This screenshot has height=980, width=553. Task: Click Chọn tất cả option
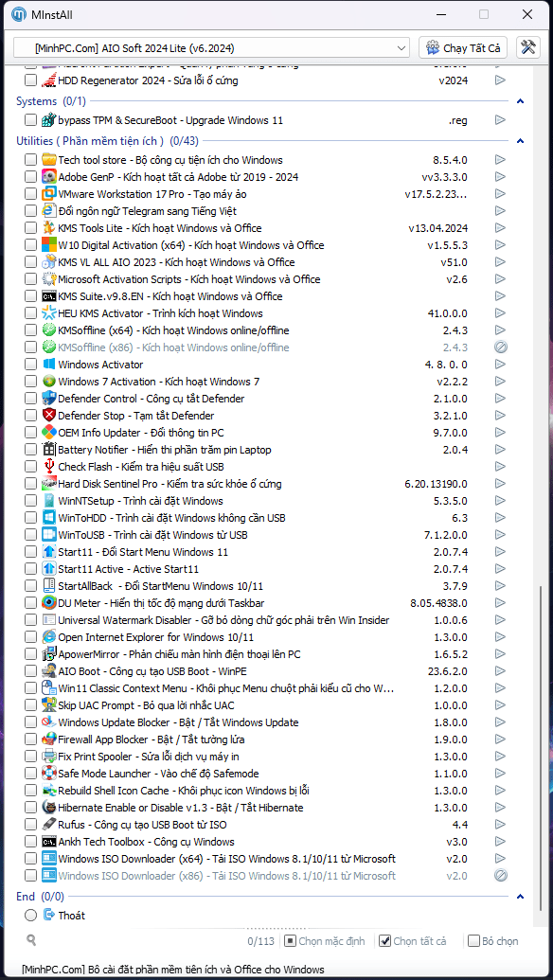413,940
